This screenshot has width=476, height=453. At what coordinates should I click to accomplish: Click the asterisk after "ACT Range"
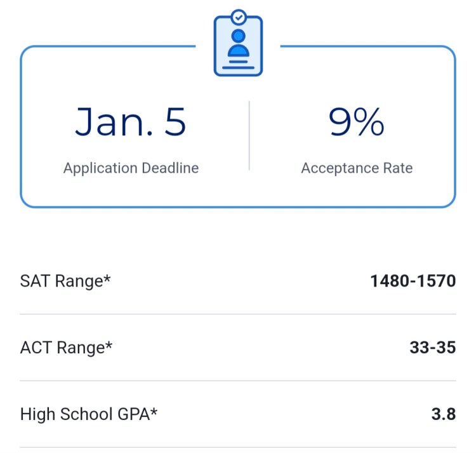tap(109, 344)
